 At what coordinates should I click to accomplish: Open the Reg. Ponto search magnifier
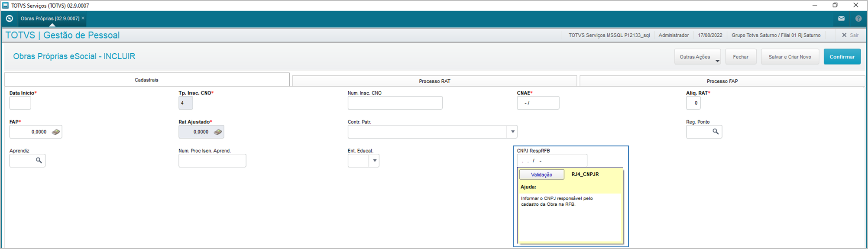point(716,132)
